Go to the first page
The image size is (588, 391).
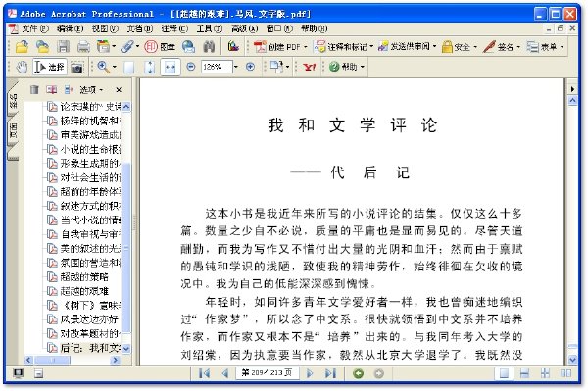click(x=205, y=373)
